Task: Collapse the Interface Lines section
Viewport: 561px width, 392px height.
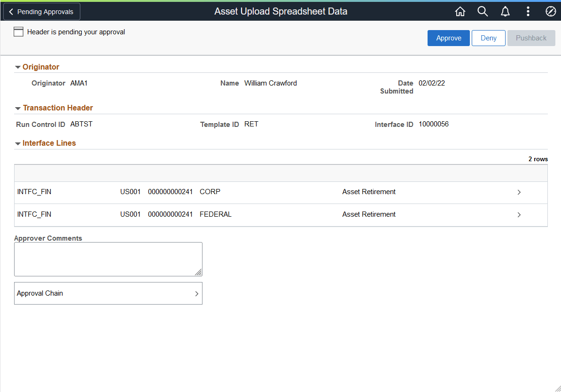Action: click(x=17, y=143)
